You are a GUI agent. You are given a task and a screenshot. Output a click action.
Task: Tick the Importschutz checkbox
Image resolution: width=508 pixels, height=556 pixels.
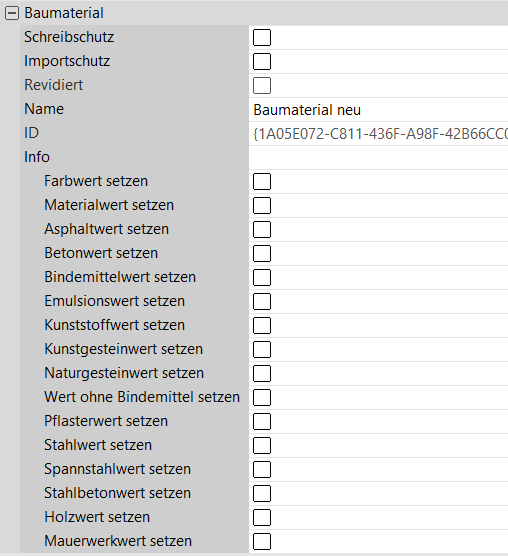click(262, 62)
